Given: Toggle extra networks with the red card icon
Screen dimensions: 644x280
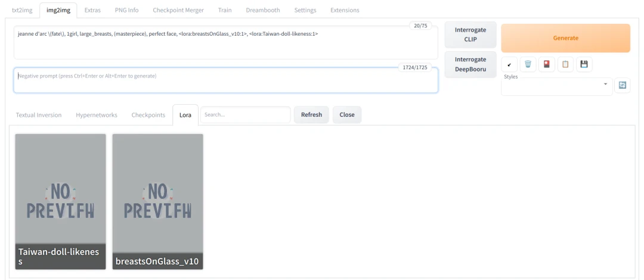Looking at the screenshot, I should tap(546, 64).
